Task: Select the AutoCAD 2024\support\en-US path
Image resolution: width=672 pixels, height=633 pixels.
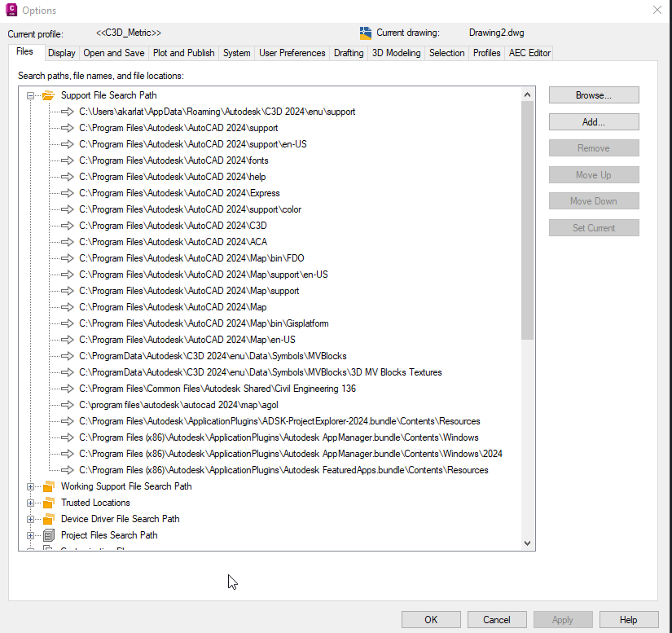Action: (x=193, y=144)
